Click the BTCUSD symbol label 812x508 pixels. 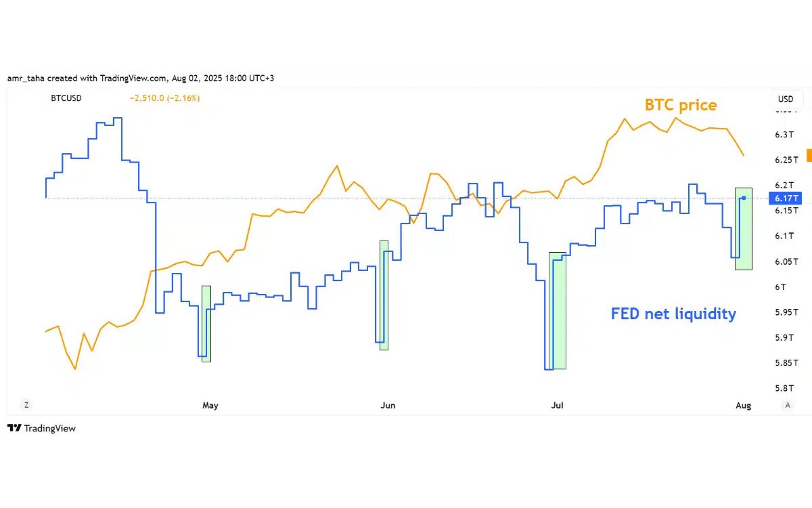point(66,98)
